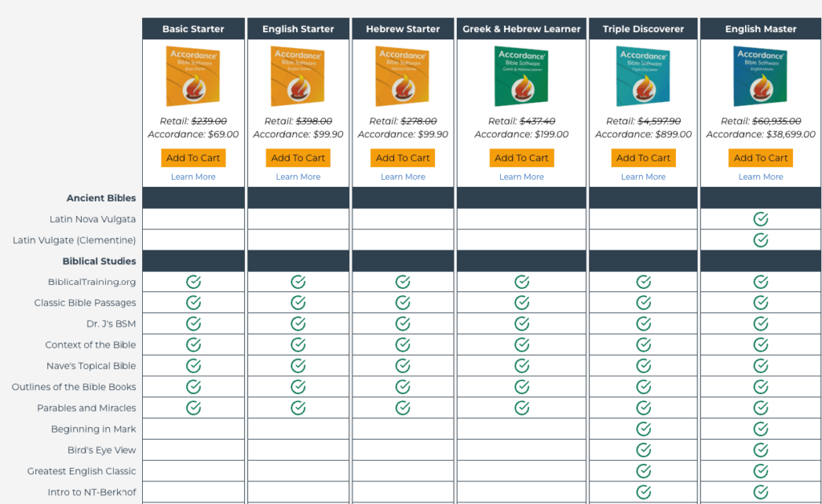The image size is (822, 504).
Task: Select the English Master column header
Action: (x=760, y=28)
